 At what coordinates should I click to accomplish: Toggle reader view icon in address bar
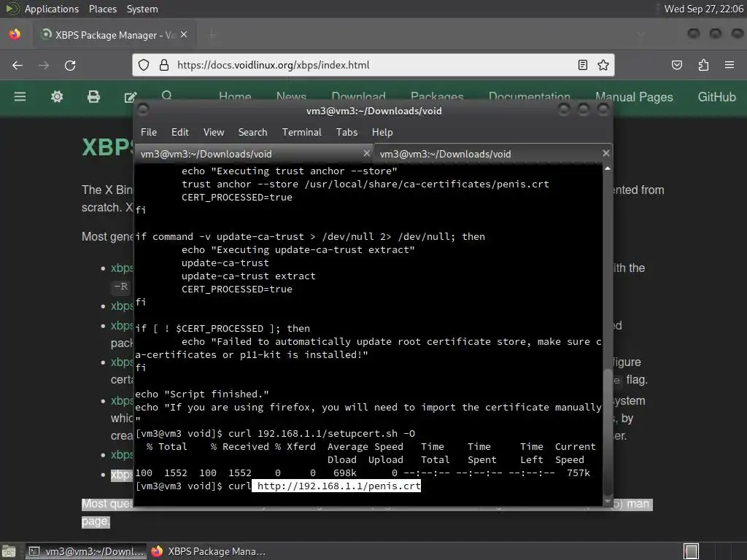pyautogui.click(x=583, y=65)
